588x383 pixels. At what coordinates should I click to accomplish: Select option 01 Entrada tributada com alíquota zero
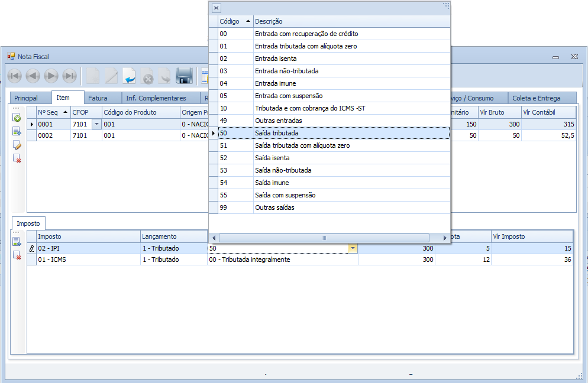(334, 46)
